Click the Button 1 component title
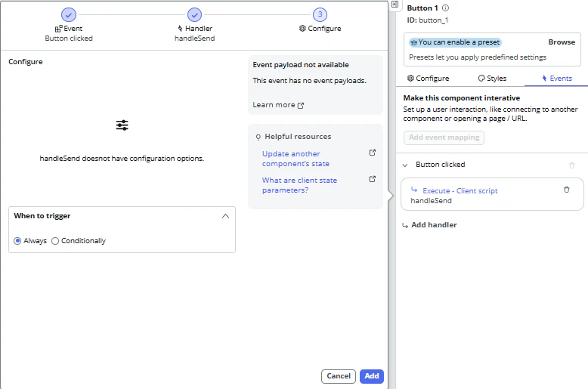This screenshot has width=588, height=389. click(422, 8)
